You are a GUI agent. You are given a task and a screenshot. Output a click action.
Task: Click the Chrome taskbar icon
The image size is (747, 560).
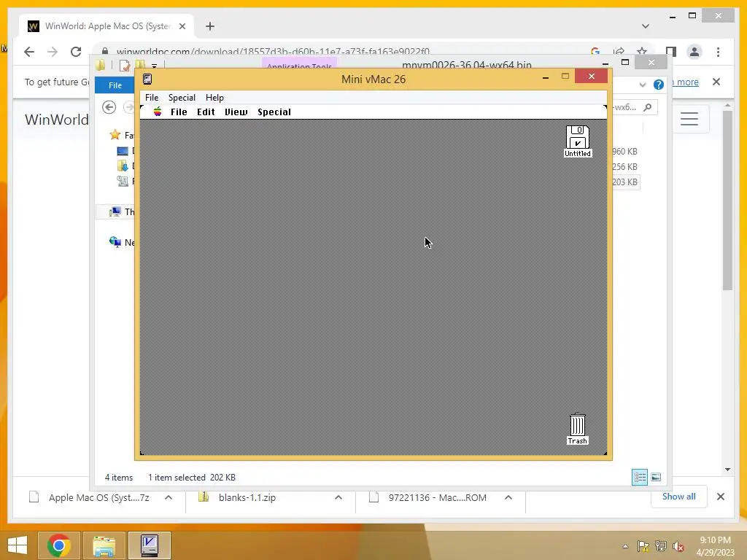pos(59,545)
